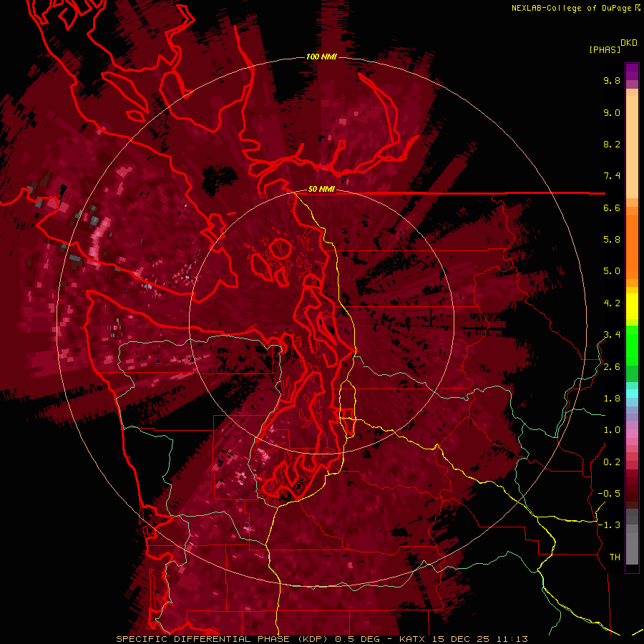Select the 1.8 value on the legend
This screenshot has width=644, height=644.
tap(612, 399)
